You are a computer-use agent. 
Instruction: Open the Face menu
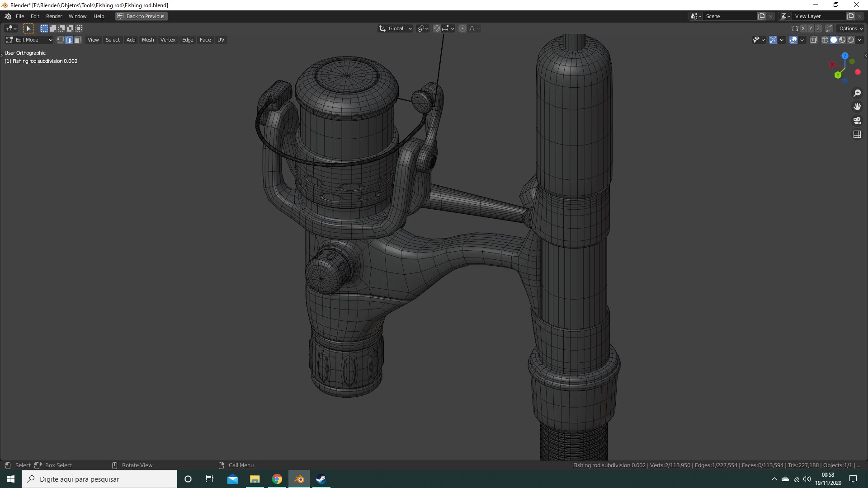(x=205, y=40)
